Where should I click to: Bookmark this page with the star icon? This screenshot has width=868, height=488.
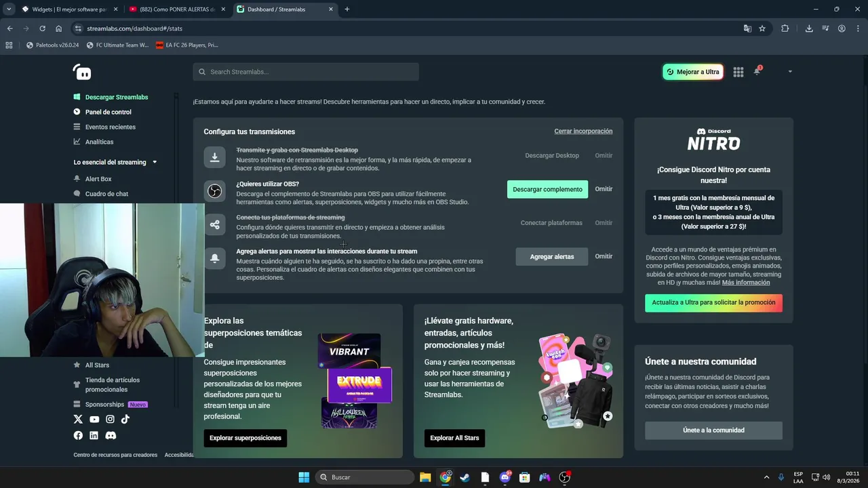(762, 28)
